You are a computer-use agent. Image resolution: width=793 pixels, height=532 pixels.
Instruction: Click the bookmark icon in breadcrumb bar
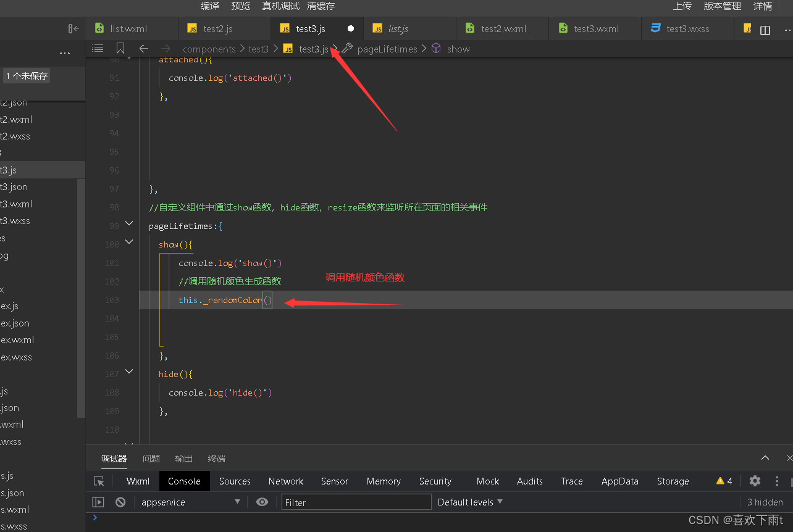pyautogui.click(x=120, y=48)
